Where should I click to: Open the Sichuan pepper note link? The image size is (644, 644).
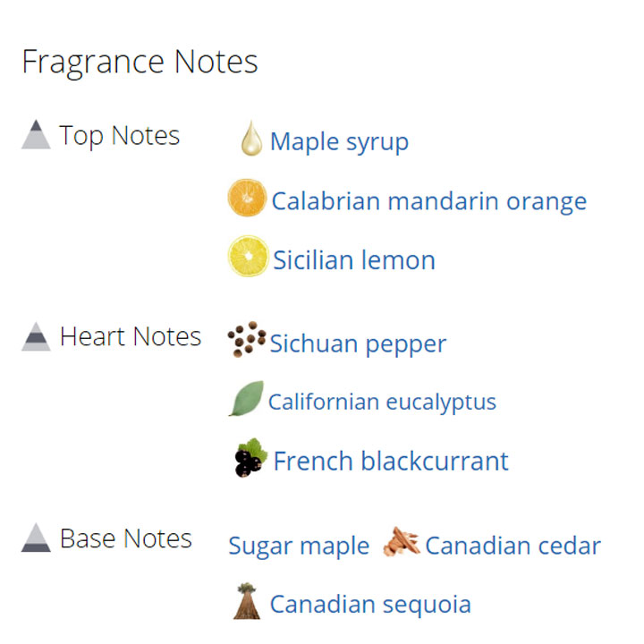pos(358,343)
